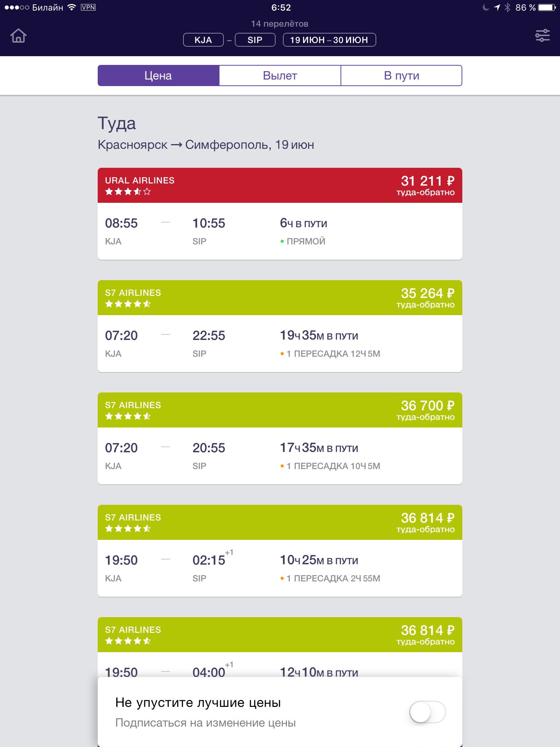Toggle price change subscription switch
The width and height of the screenshot is (560, 747).
(x=428, y=712)
